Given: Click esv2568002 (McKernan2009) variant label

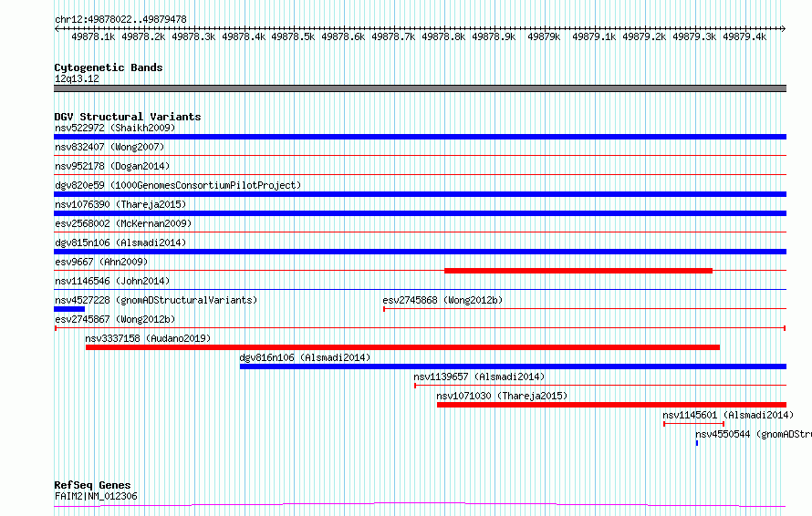Looking at the screenshot, I should pyautogui.click(x=123, y=223).
